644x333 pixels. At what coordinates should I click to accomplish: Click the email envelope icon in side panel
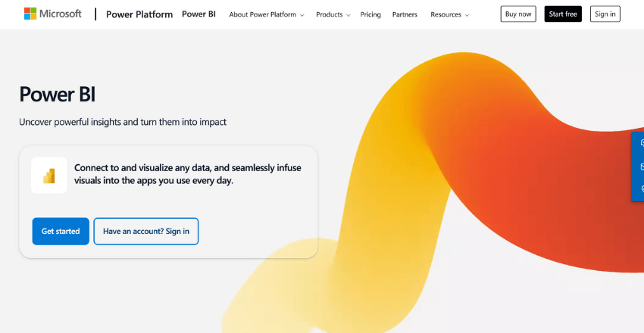tap(641, 166)
